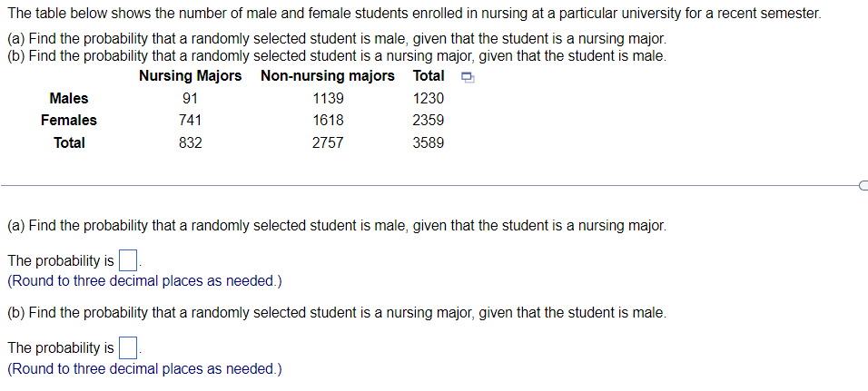
Task: Click the Total column header
Action: pyautogui.click(x=429, y=76)
